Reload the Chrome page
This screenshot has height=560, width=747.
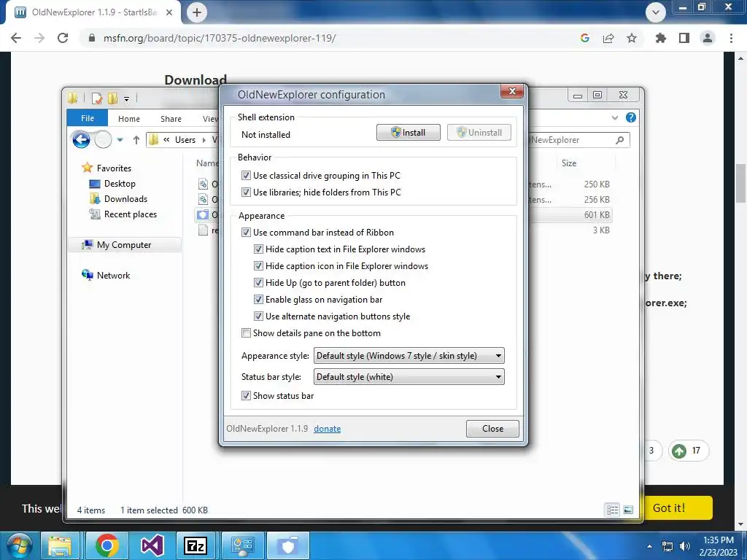[63, 38]
